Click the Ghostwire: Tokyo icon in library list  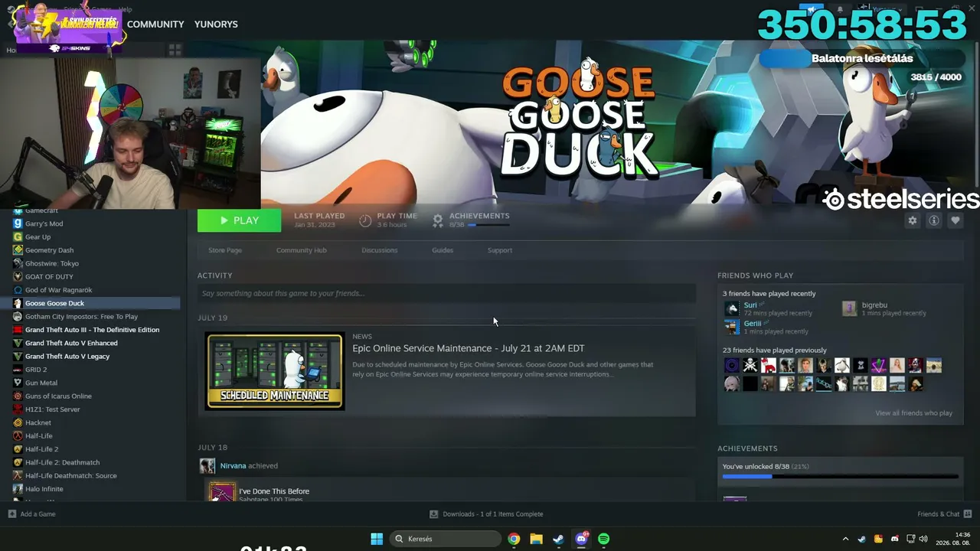point(18,263)
